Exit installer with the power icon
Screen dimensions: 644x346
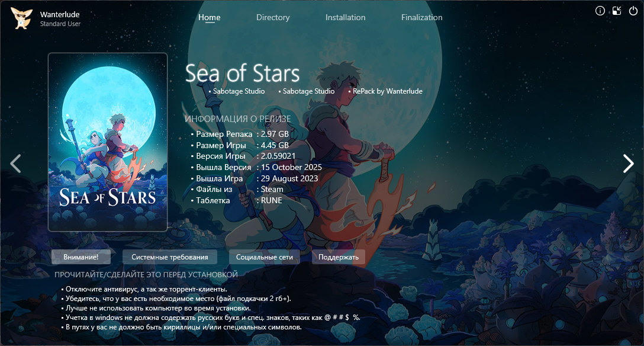(633, 11)
